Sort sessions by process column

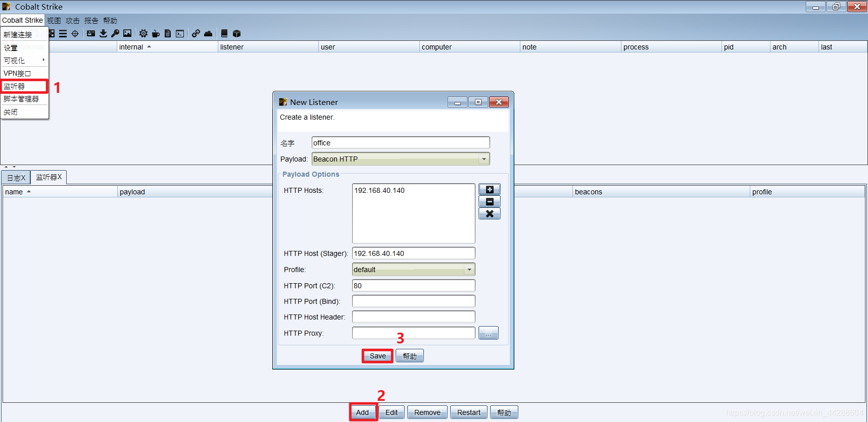(x=671, y=47)
